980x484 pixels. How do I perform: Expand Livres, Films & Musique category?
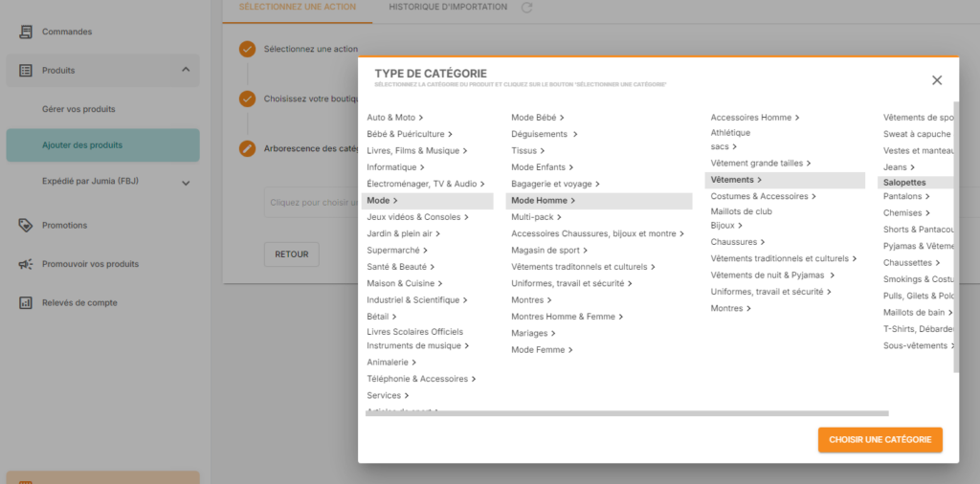(417, 150)
